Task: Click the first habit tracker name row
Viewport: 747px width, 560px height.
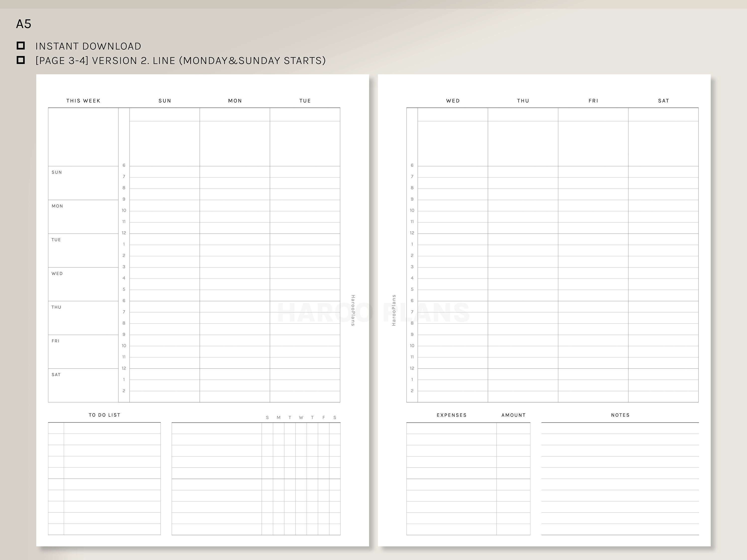Action: pyautogui.click(x=217, y=428)
